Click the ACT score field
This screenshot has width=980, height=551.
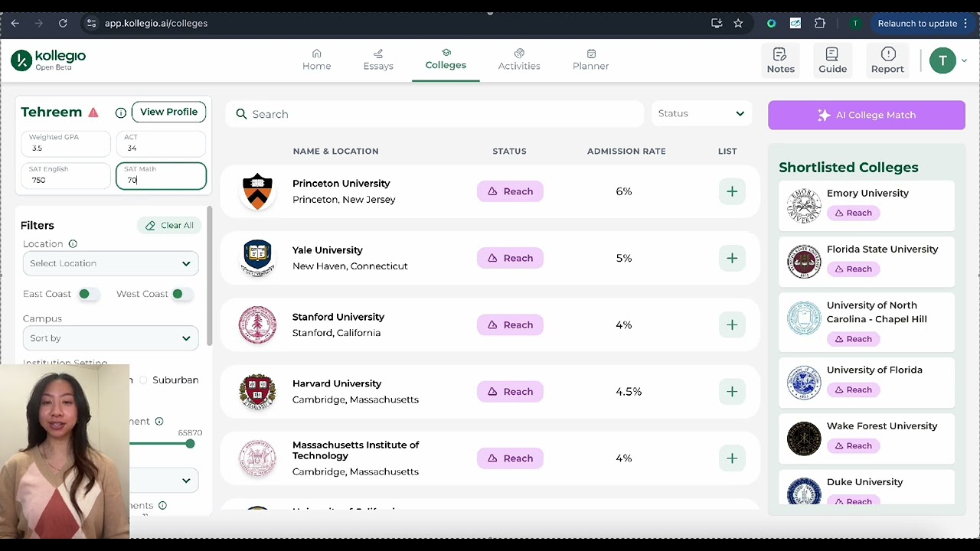(161, 143)
